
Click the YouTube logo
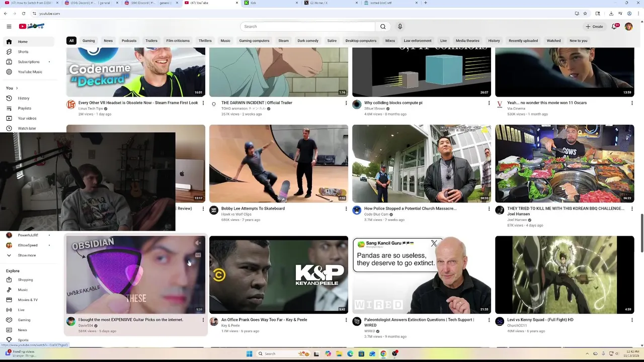32,26
